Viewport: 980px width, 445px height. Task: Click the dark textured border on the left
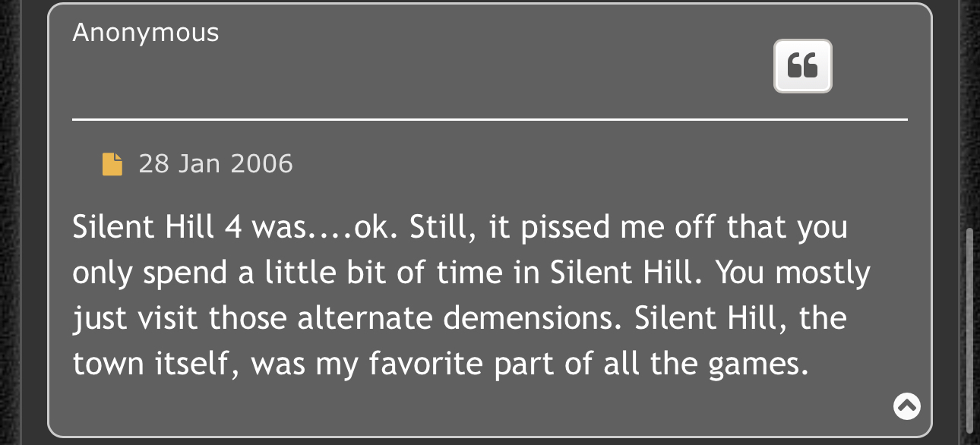10,222
